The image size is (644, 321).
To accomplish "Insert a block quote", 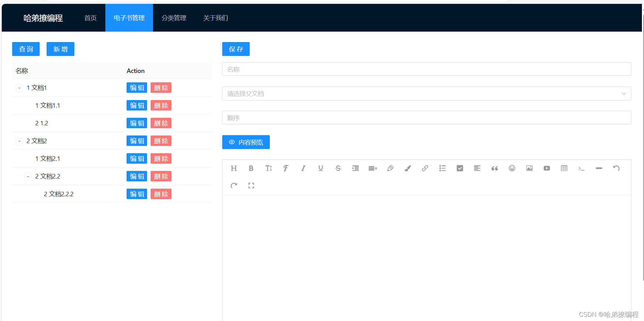I will pos(494,168).
